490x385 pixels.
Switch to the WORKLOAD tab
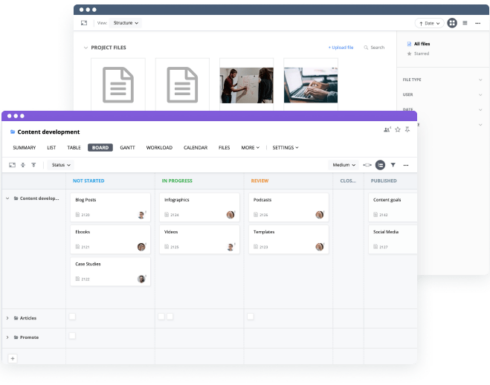click(159, 148)
